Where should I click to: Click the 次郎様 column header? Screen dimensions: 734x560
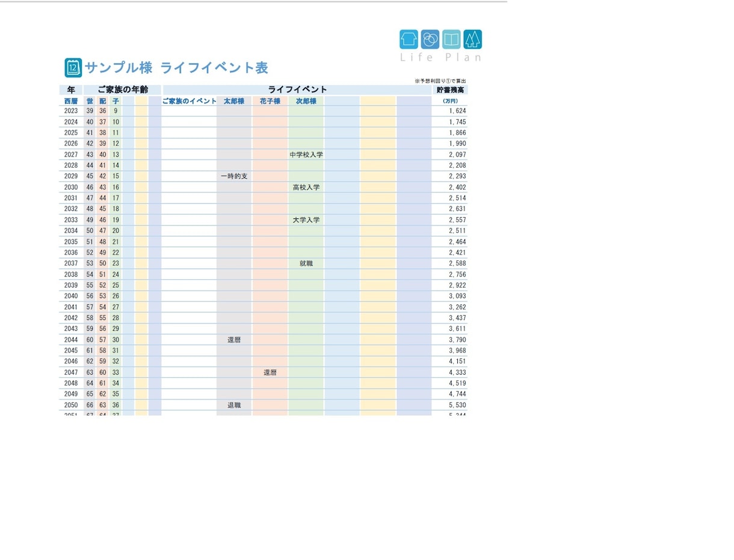pyautogui.click(x=306, y=101)
